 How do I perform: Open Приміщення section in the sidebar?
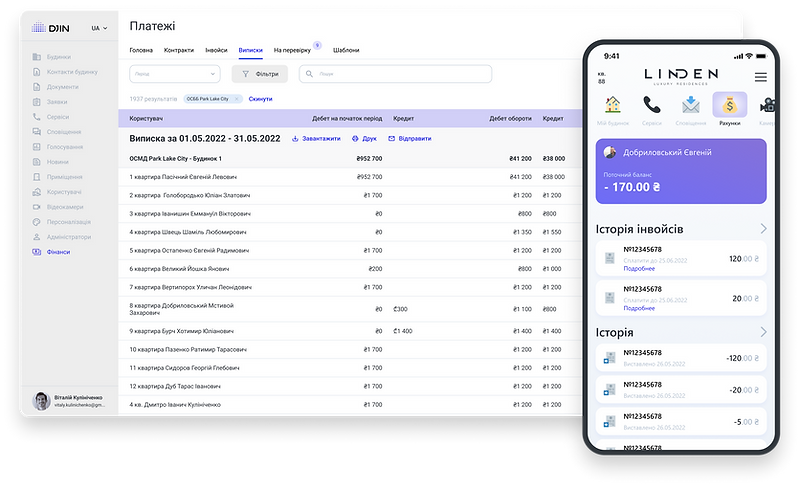point(58,177)
